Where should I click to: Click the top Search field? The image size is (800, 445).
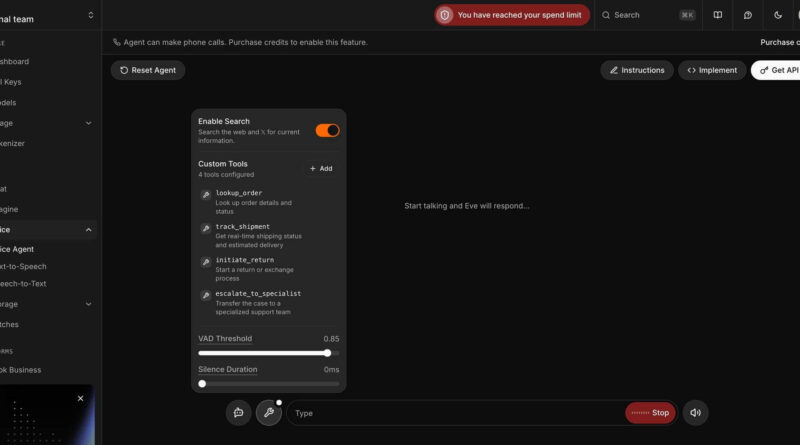648,15
